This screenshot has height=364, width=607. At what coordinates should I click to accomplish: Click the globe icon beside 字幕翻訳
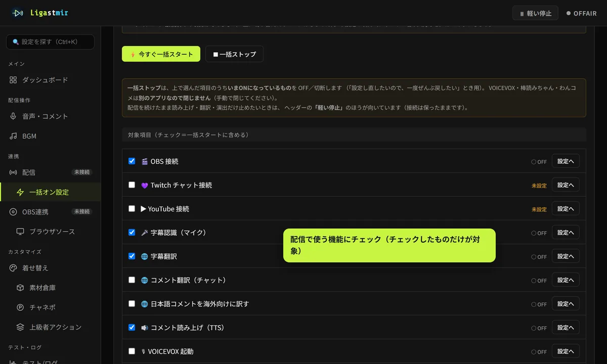pyautogui.click(x=145, y=256)
